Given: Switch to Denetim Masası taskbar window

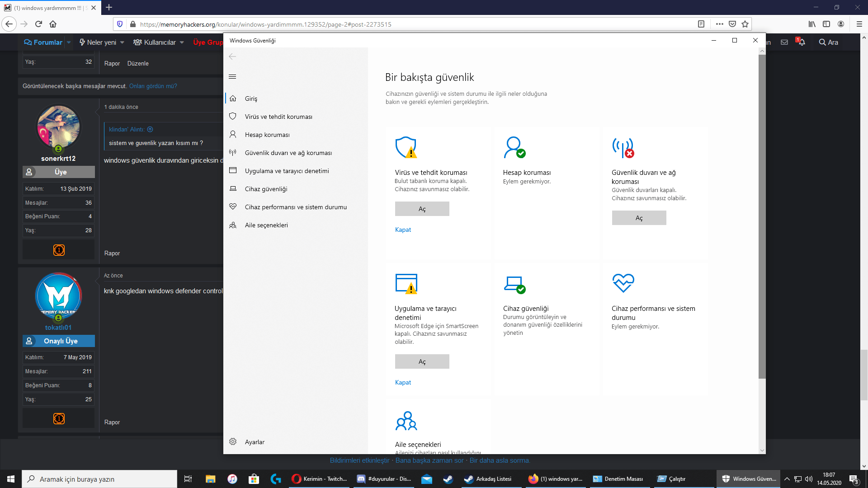Looking at the screenshot, I should coord(618,479).
